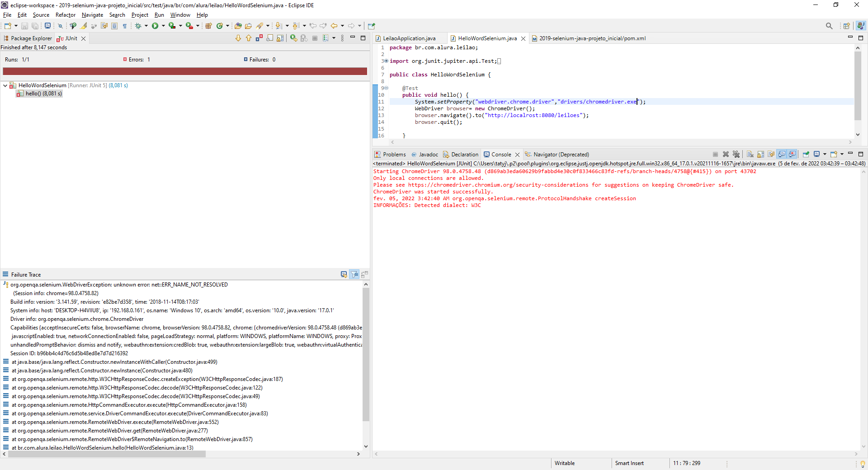
Task: Close the HelloWordSelenium.java editor tab
Action: pos(523,38)
